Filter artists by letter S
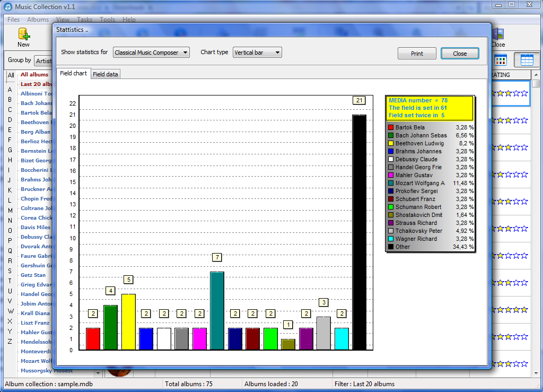The width and height of the screenshot is (543, 392). coord(10,271)
